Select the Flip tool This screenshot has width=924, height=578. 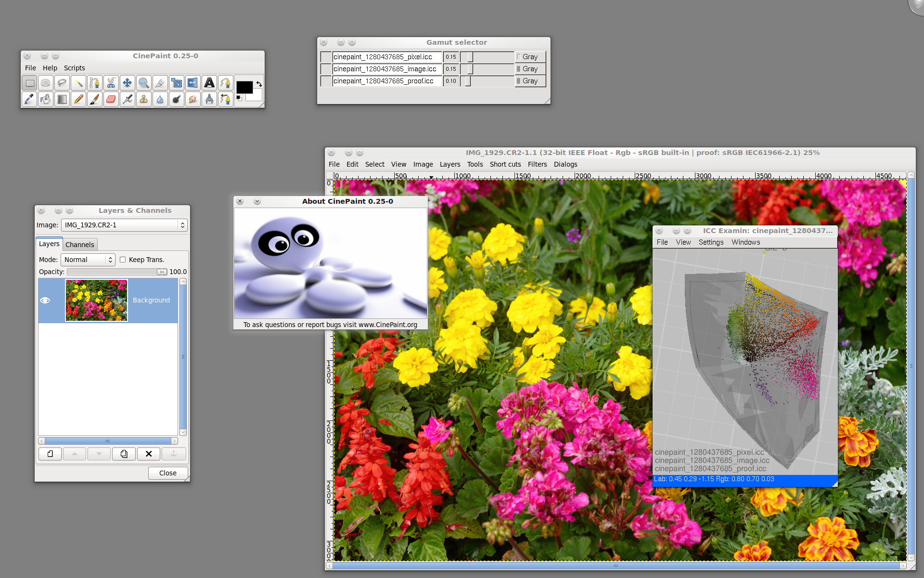point(193,83)
